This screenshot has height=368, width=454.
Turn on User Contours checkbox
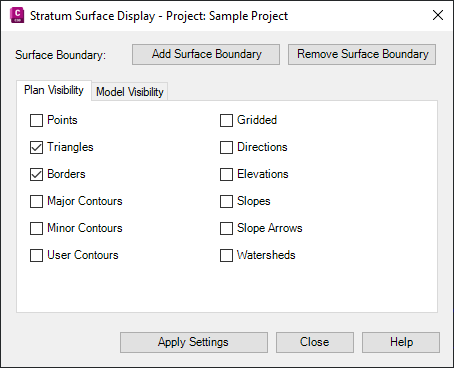(x=36, y=255)
